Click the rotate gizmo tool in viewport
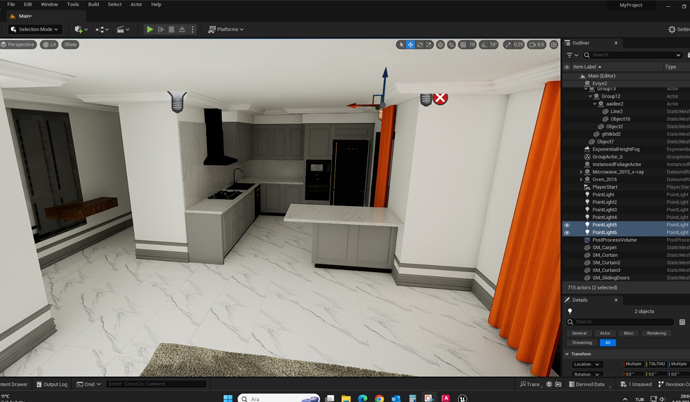 pyautogui.click(x=420, y=45)
